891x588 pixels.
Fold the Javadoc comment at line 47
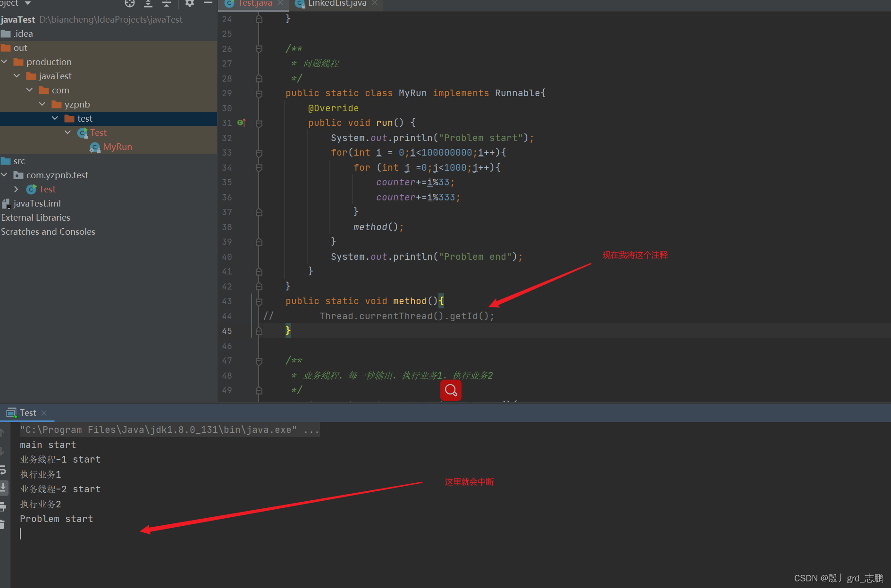pyautogui.click(x=259, y=361)
